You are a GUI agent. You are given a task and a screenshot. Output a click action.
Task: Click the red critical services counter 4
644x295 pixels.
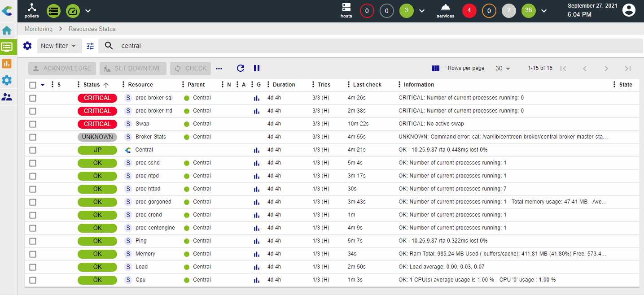pos(469,11)
